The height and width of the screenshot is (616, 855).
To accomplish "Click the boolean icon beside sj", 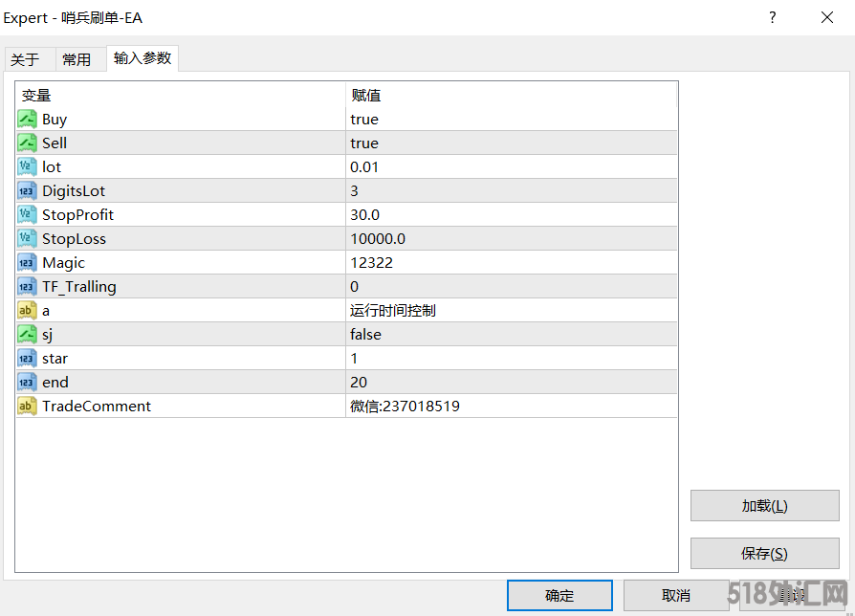I will tap(27, 335).
